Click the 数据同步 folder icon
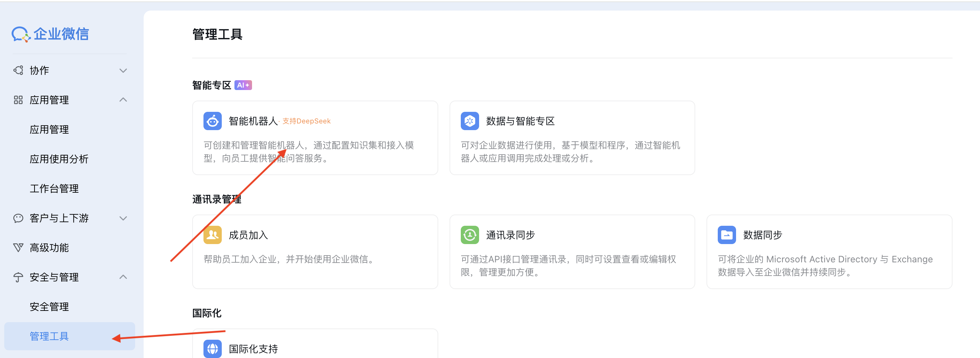This screenshot has height=358, width=980. [727, 235]
